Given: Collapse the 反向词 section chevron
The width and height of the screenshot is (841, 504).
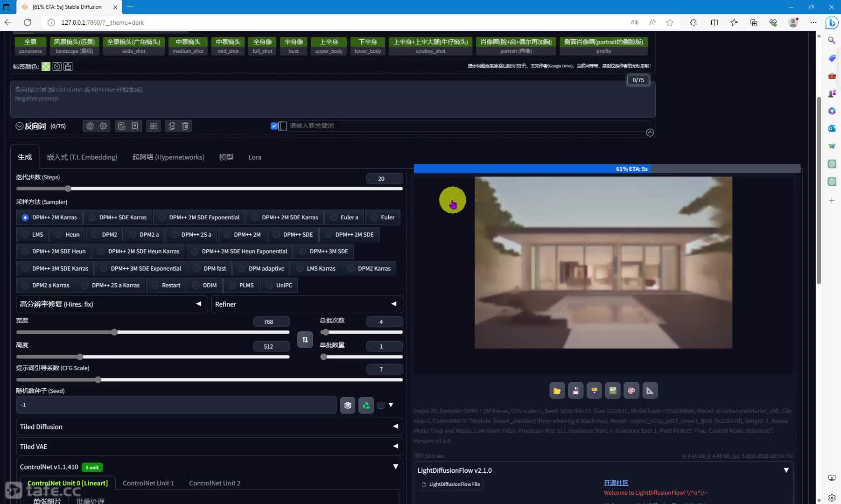Looking at the screenshot, I should tap(19, 126).
